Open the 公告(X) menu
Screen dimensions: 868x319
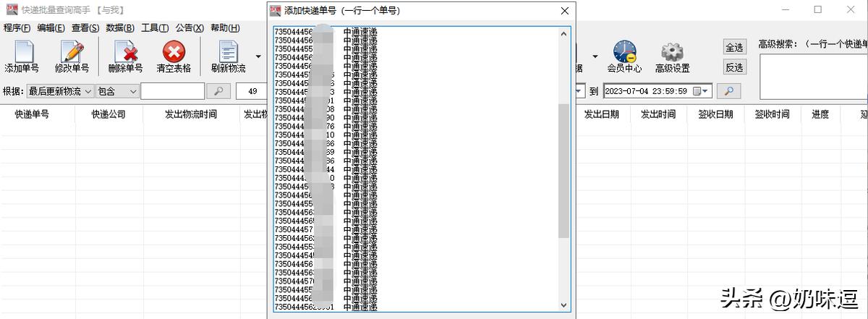pos(190,28)
